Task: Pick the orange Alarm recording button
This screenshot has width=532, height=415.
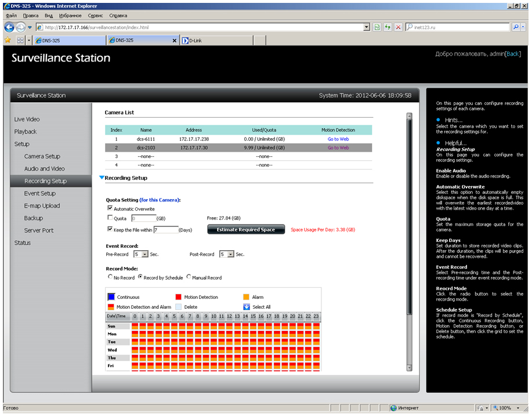Action: tap(246, 297)
